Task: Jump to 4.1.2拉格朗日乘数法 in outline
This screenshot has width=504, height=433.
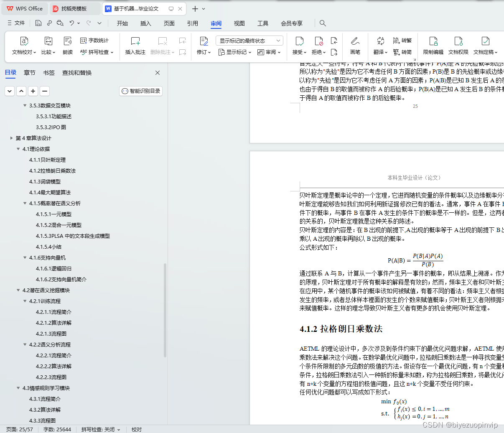Action: click(x=52, y=171)
